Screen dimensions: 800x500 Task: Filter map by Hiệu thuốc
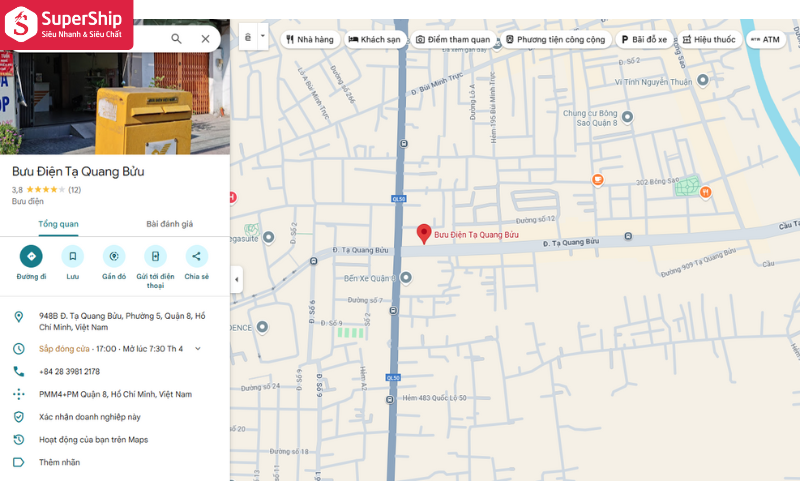pyautogui.click(x=709, y=39)
